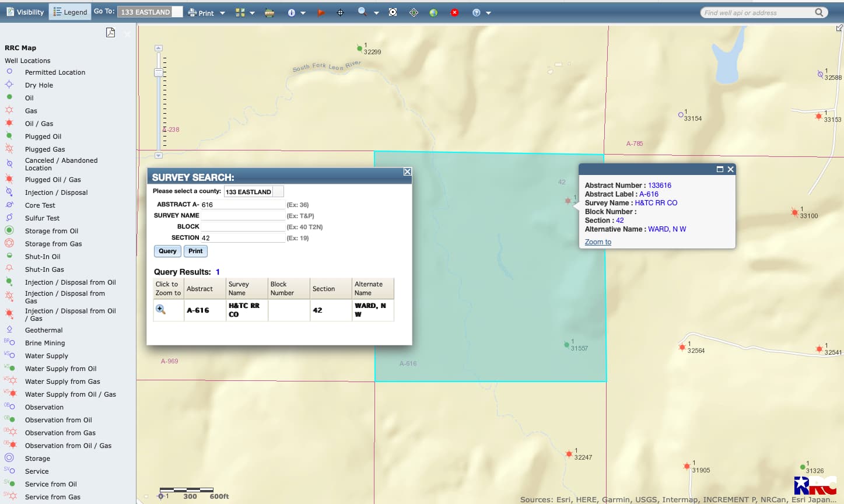The image size is (844, 504).
Task: Open the county selector in Survey Search
Action: pos(254,191)
